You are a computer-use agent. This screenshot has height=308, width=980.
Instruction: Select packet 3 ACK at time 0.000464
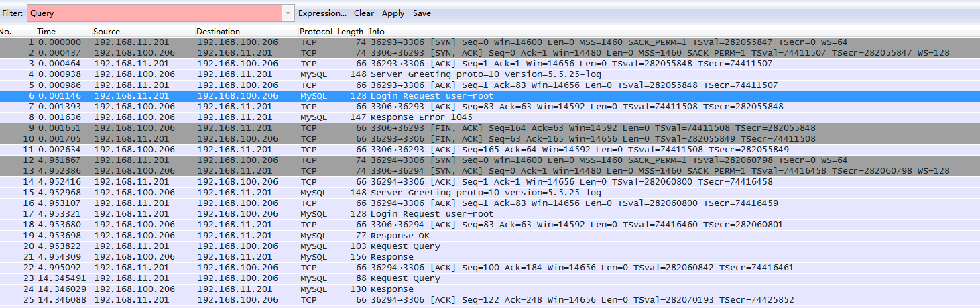(490, 64)
